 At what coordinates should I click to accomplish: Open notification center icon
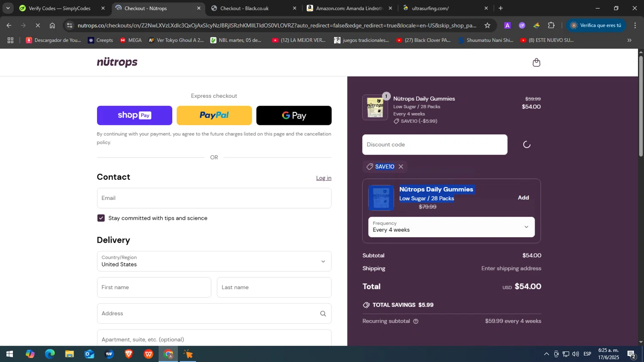point(631,354)
